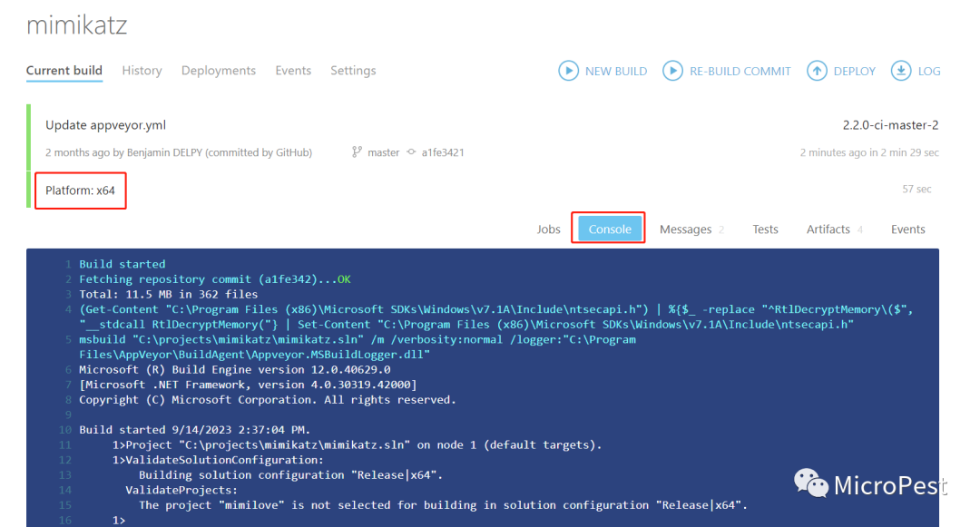Click console line number 10
This screenshot has height=527, width=980.
click(x=65, y=430)
